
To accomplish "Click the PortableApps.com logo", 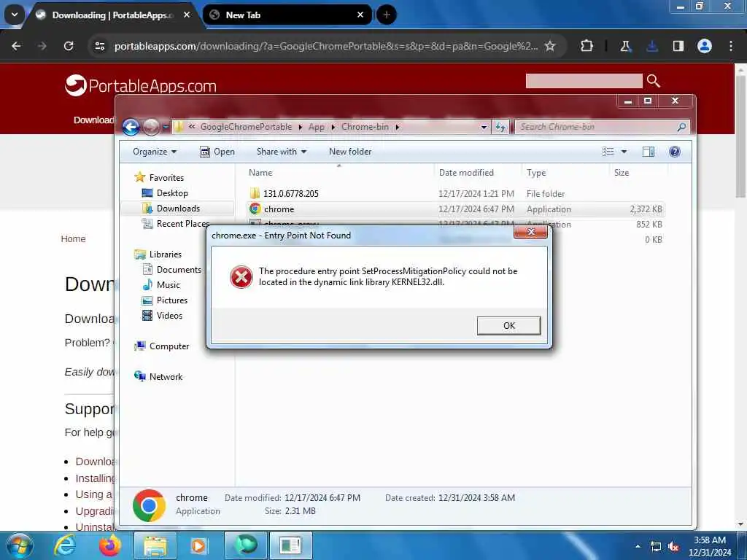I will pos(141,86).
